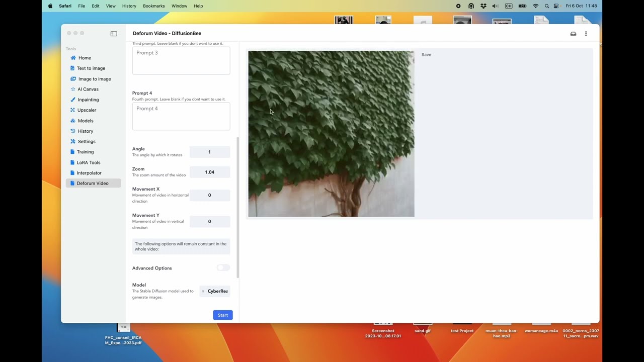Click the Models cubes icon
644x362 pixels.
(73, 121)
